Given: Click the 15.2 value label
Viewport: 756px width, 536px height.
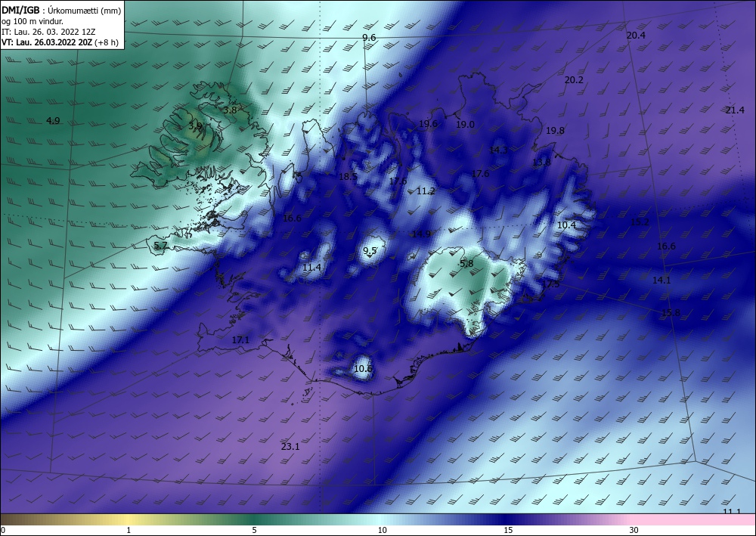Looking at the screenshot, I should click(x=640, y=222).
